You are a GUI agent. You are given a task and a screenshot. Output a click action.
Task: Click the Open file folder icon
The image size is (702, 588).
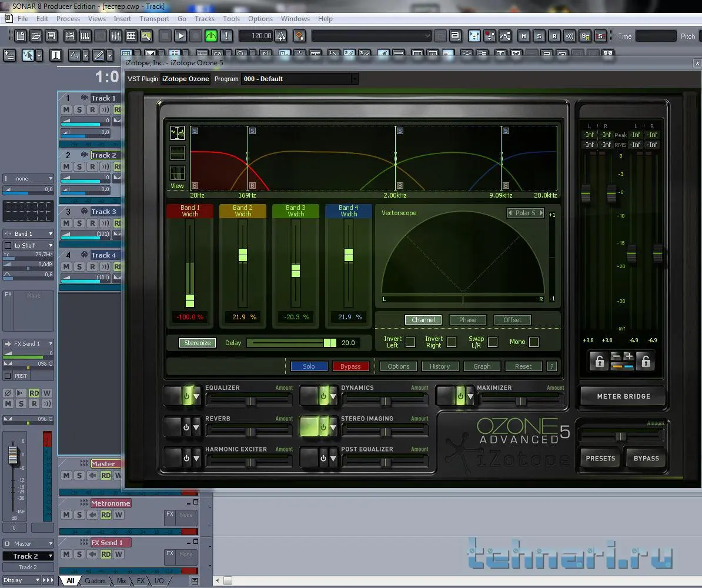[x=36, y=36]
